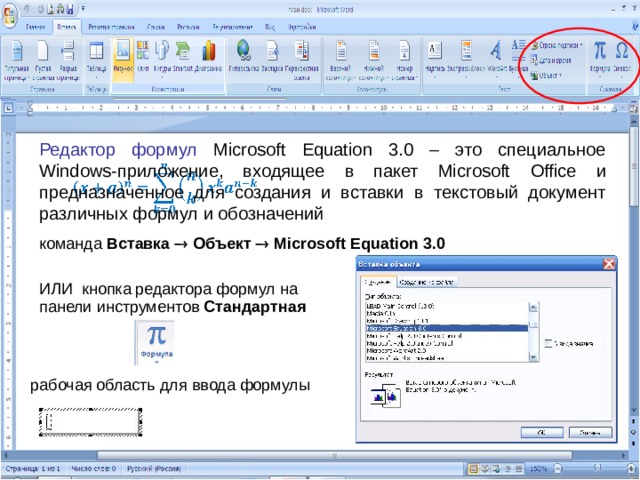Open the round Office button menu

(x=9, y=16)
